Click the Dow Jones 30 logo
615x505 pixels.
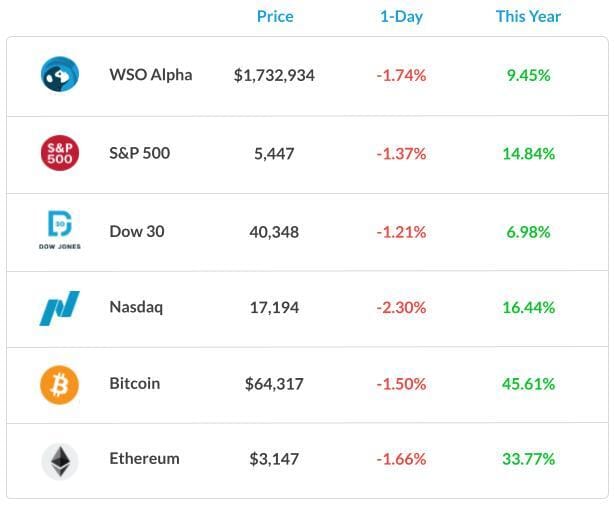[60, 230]
